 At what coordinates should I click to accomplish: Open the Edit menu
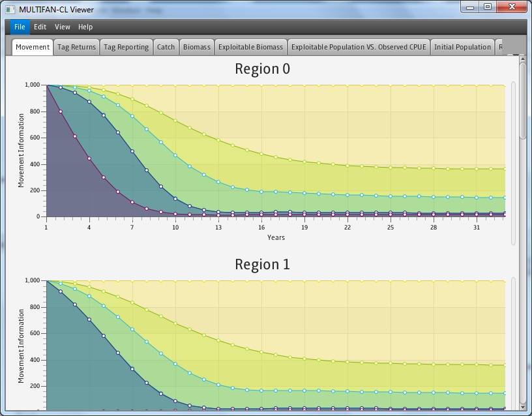click(x=40, y=27)
